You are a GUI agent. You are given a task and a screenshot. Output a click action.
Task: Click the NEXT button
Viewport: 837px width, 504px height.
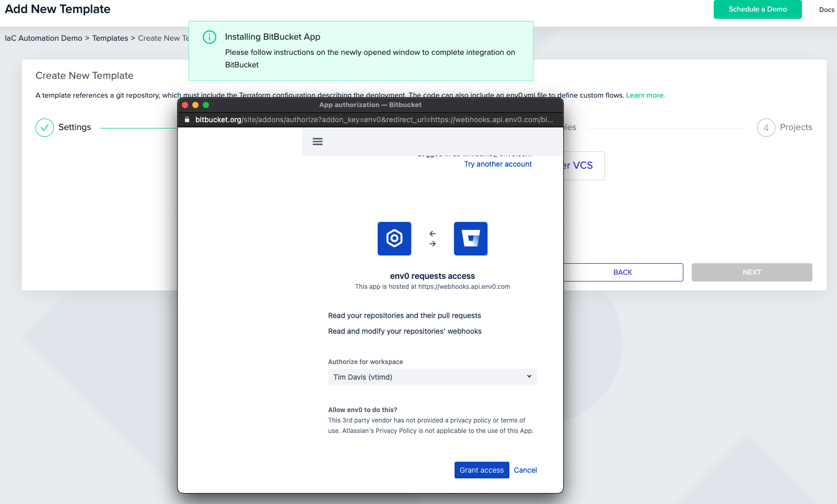752,272
